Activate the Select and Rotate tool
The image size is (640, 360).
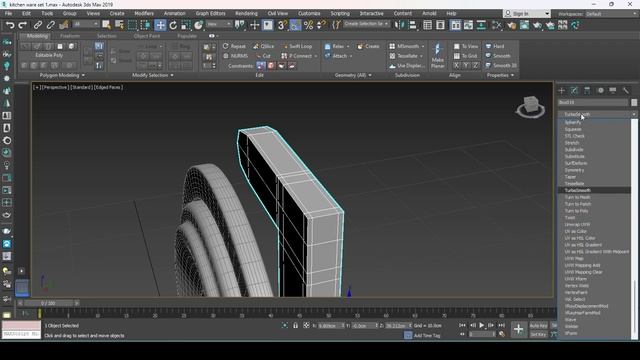[x=173, y=25]
